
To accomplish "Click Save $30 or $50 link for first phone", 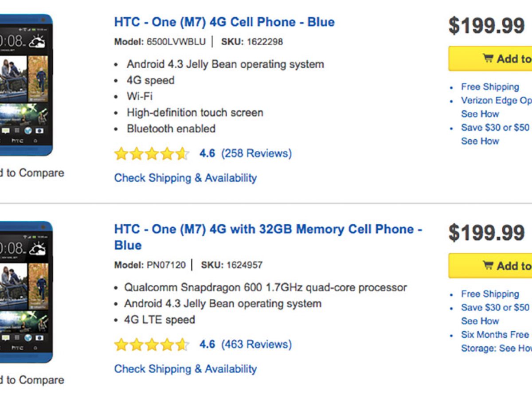I will click(495, 128).
